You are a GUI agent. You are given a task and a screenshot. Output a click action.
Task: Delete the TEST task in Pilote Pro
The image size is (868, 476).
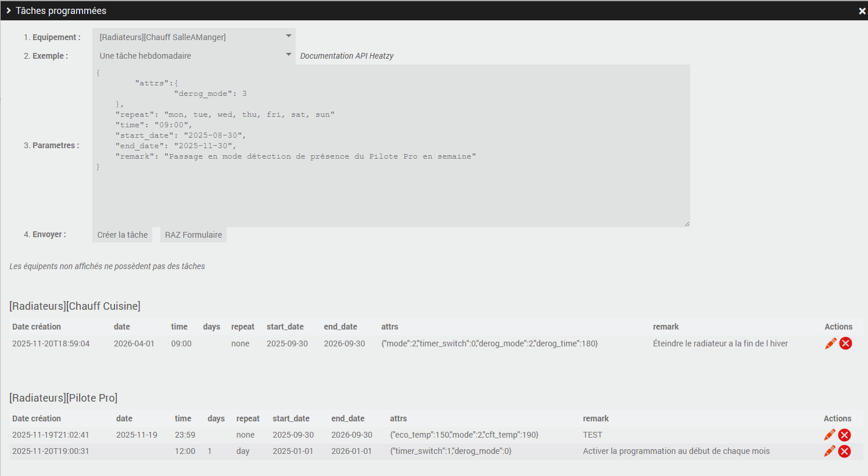point(845,435)
